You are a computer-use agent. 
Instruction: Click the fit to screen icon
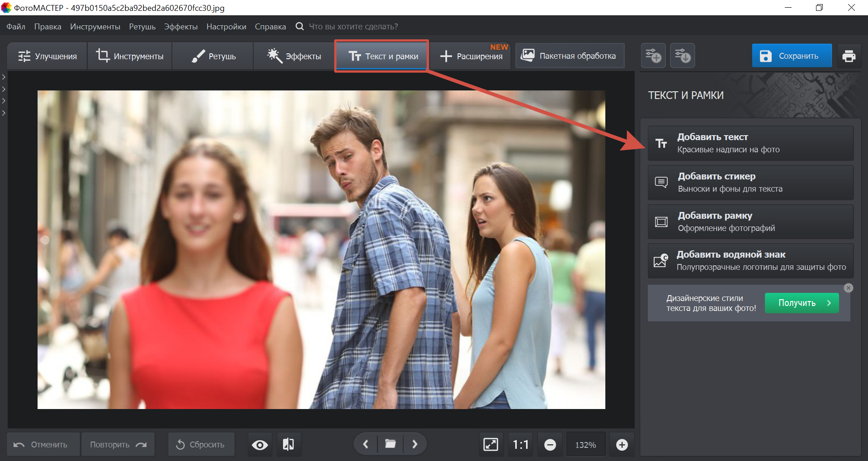click(x=491, y=445)
